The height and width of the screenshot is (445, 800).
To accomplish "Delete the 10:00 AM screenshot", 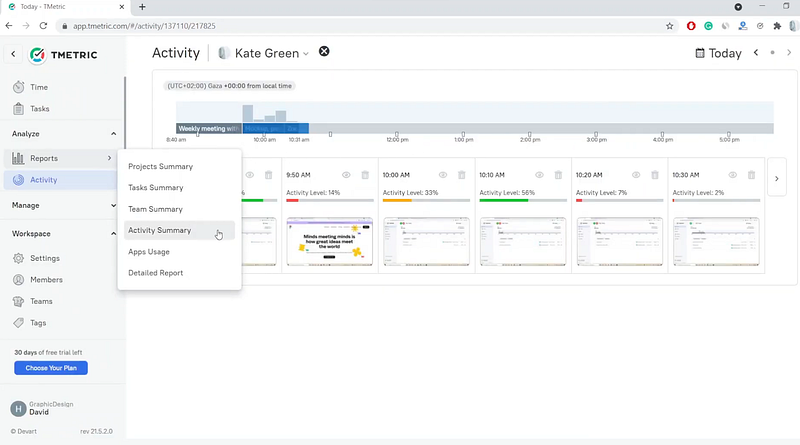I will [462, 175].
